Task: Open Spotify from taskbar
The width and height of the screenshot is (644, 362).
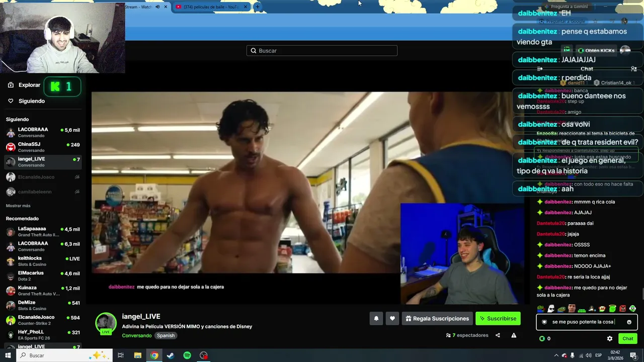Action: 187,355
